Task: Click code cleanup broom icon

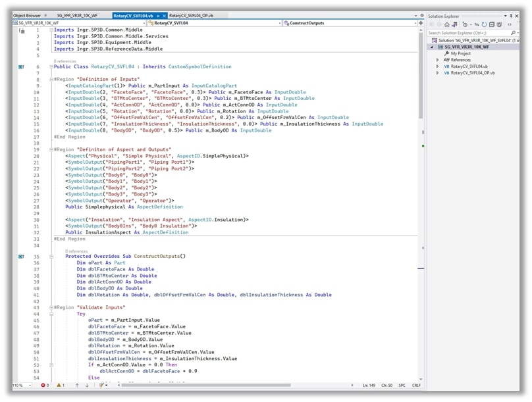Action: click(x=101, y=386)
